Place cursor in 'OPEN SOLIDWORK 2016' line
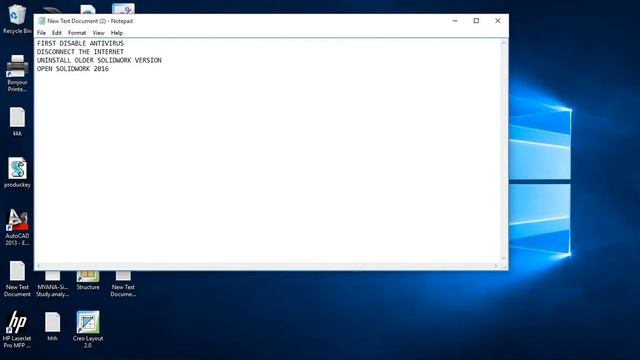This screenshot has height=360, width=640. coord(73,69)
